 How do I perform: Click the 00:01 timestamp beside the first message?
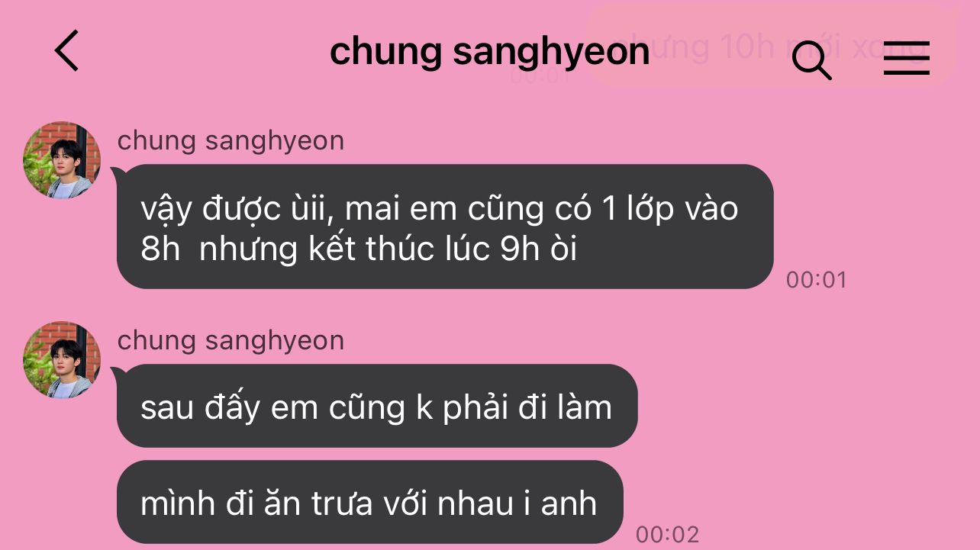pyautogui.click(x=817, y=280)
